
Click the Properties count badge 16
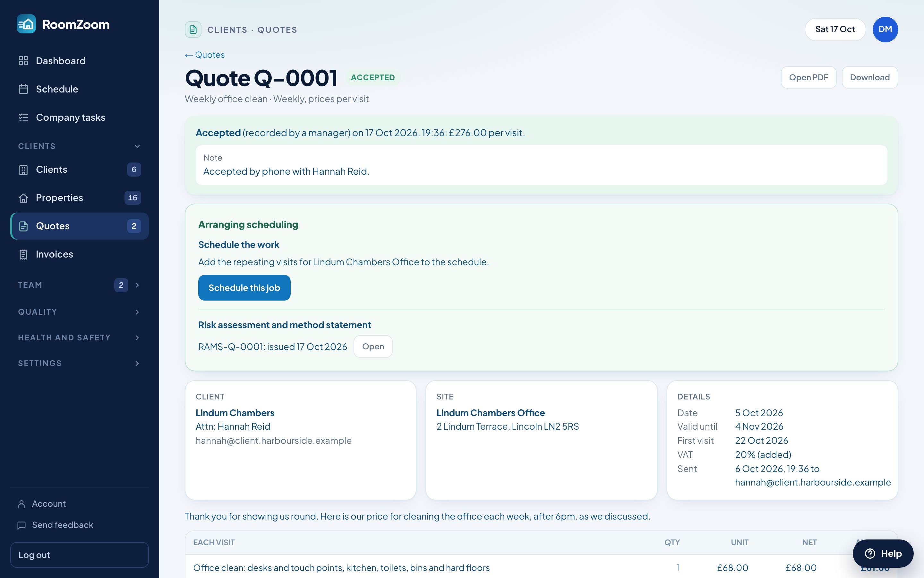click(x=133, y=198)
